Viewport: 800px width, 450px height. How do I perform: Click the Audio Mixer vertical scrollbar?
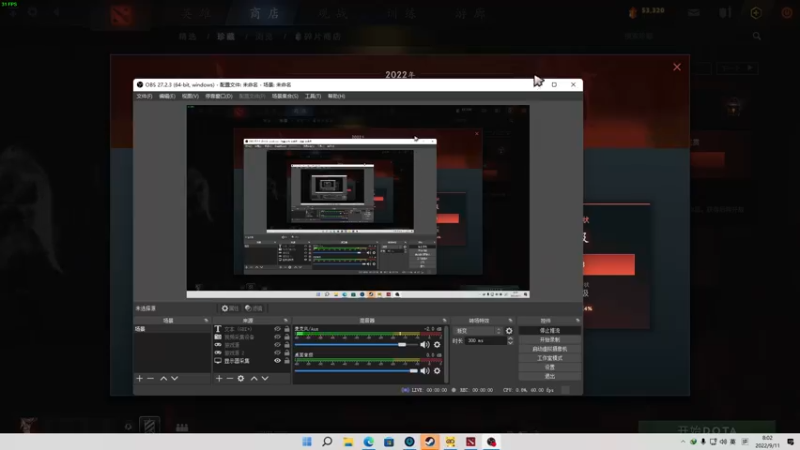(446, 354)
